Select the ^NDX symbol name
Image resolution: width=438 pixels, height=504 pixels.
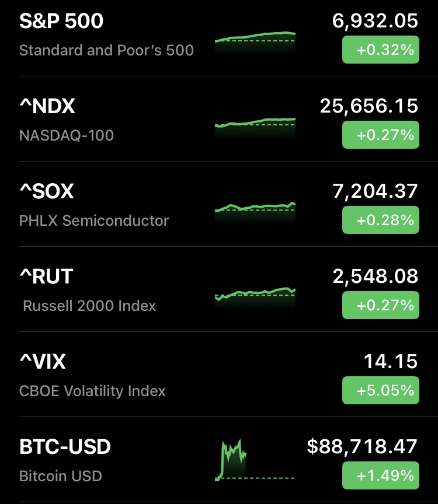click(x=47, y=107)
